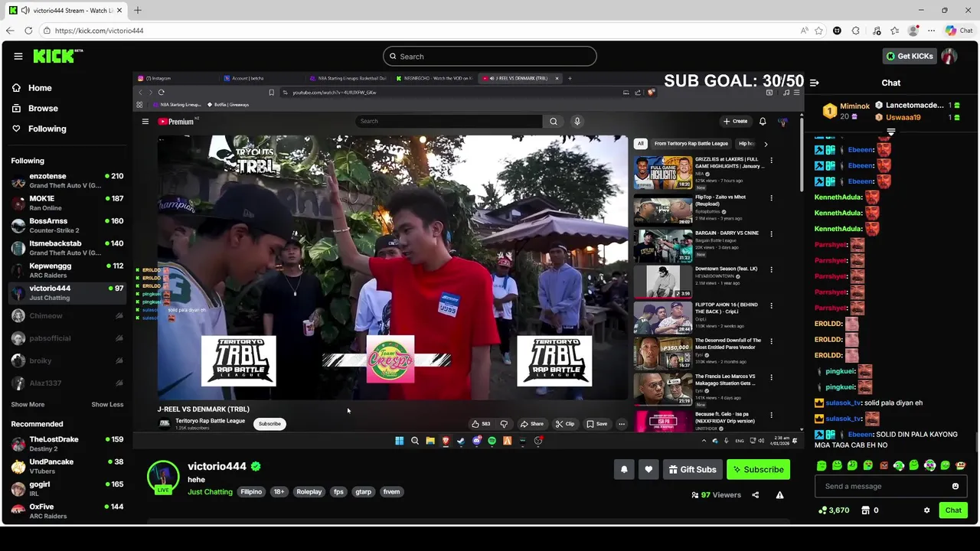Collapse the chat panel arrow icon
980x551 pixels.
coord(815,83)
